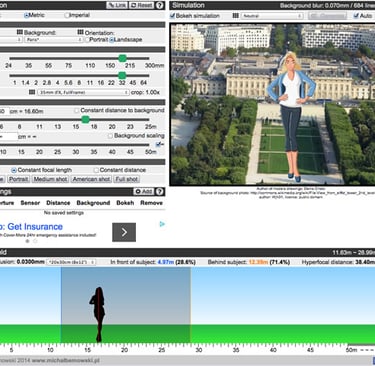Click the 'No saved settings' text
This screenshot has width=375, height=366.
64,213
